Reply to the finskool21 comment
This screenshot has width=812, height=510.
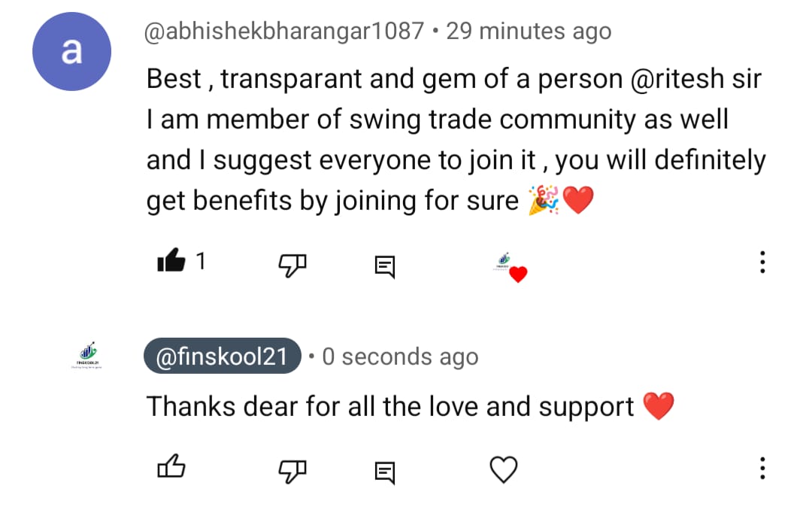[x=385, y=472]
